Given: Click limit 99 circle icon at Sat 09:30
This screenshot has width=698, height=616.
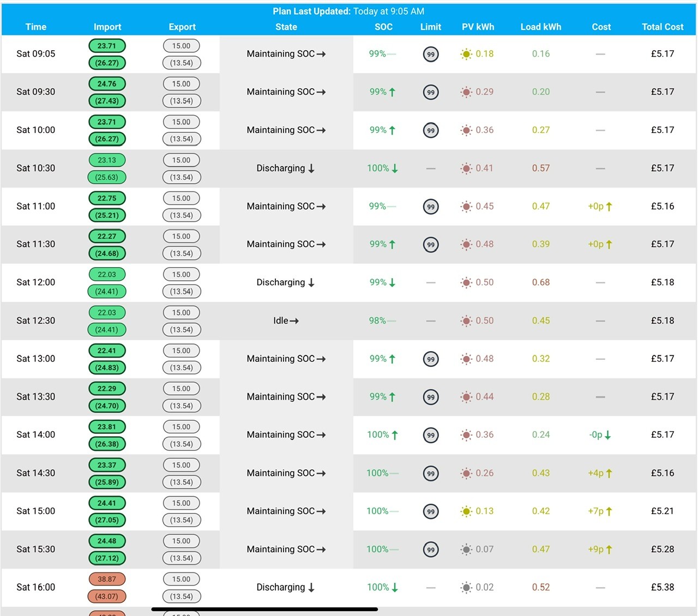Looking at the screenshot, I should pos(431,92).
